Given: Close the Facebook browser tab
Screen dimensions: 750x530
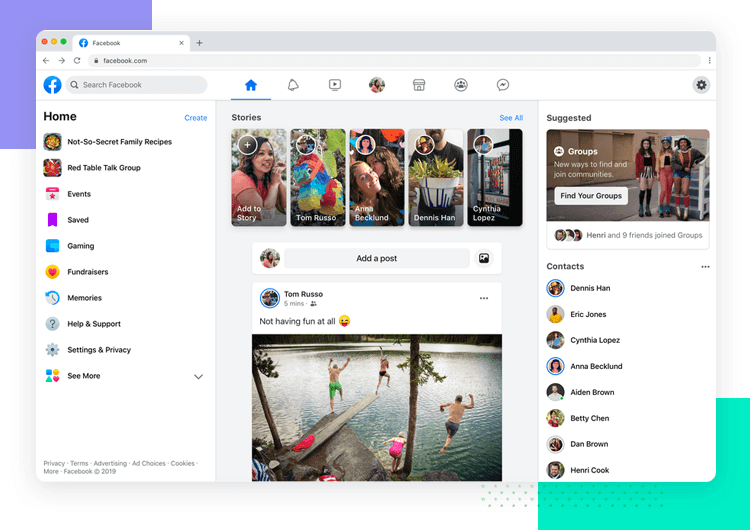Looking at the screenshot, I should (x=181, y=43).
